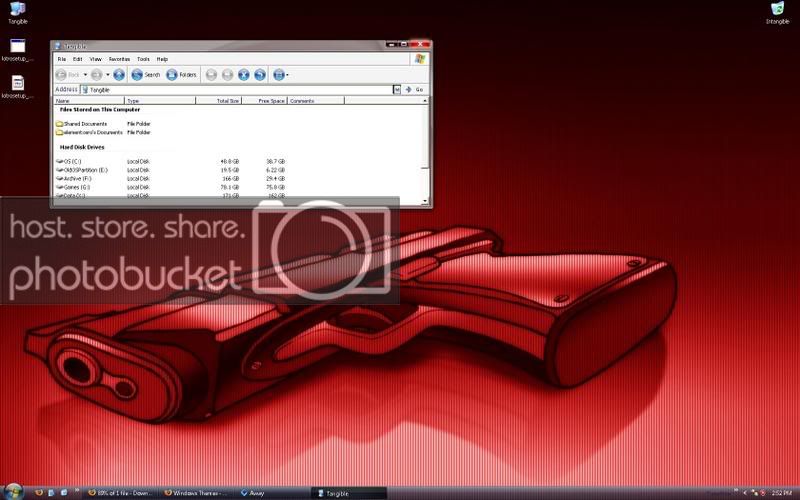800x500 pixels.
Task: Sort by the Total Size column header
Action: 219,101
